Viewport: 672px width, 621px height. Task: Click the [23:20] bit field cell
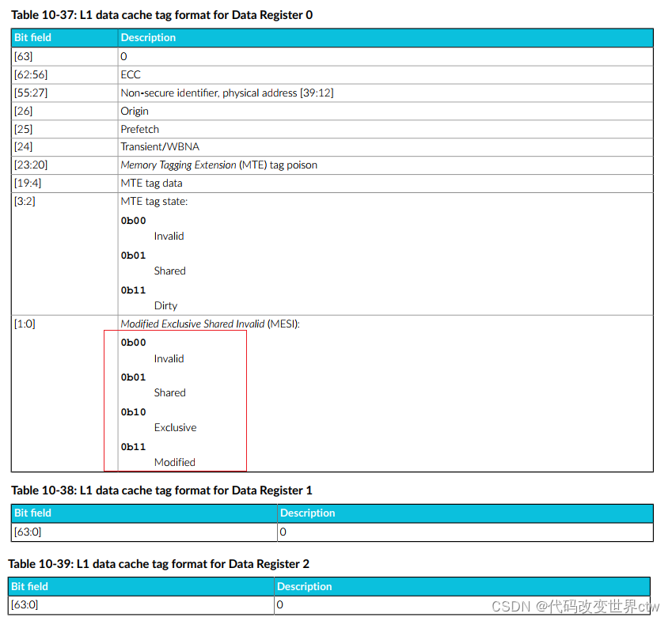coord(65,165)
